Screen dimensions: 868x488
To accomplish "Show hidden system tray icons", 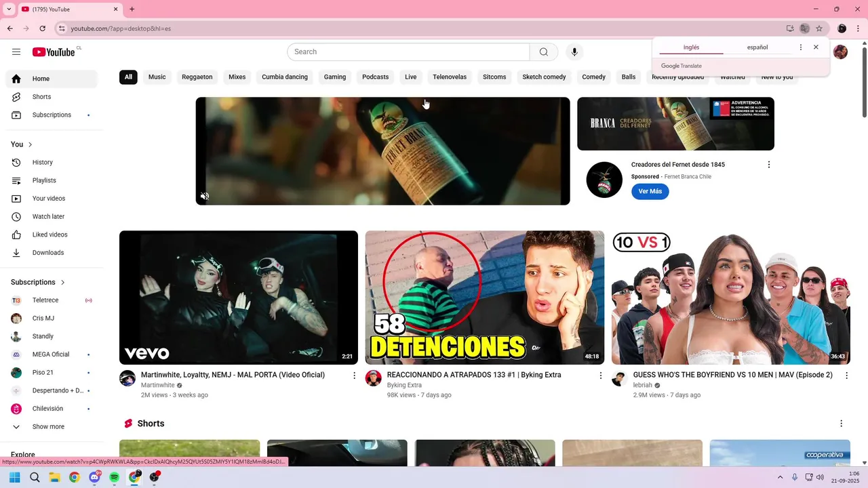I will (780, 477).
